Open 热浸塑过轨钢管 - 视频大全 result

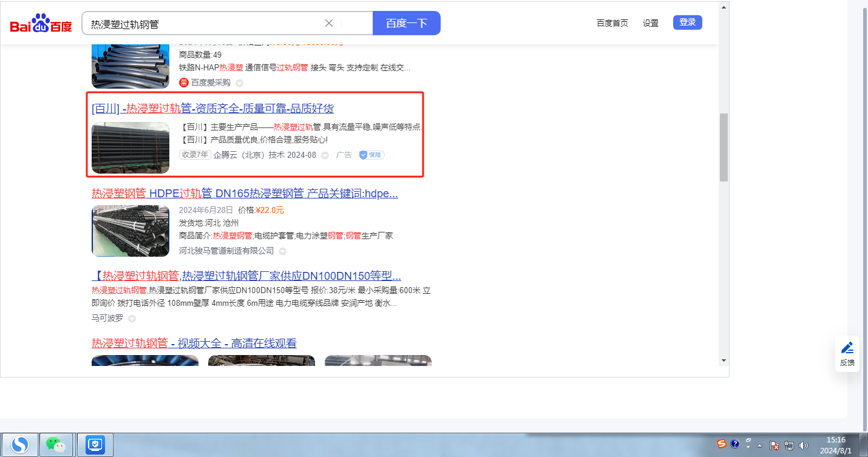(194, 344)
